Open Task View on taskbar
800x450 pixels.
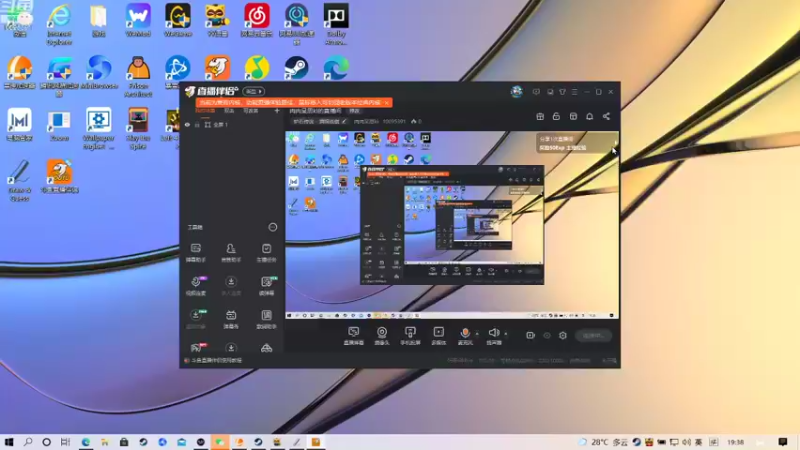pos(65,442)
